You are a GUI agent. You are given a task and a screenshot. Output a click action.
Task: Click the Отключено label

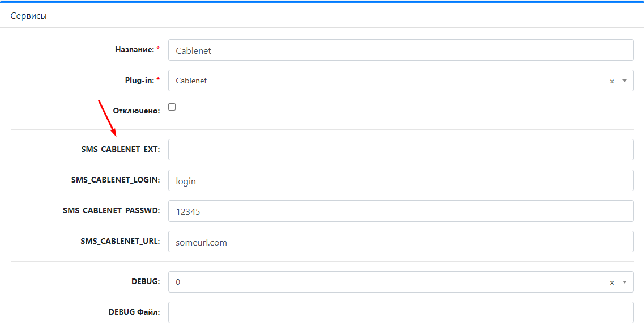[137, 111]
